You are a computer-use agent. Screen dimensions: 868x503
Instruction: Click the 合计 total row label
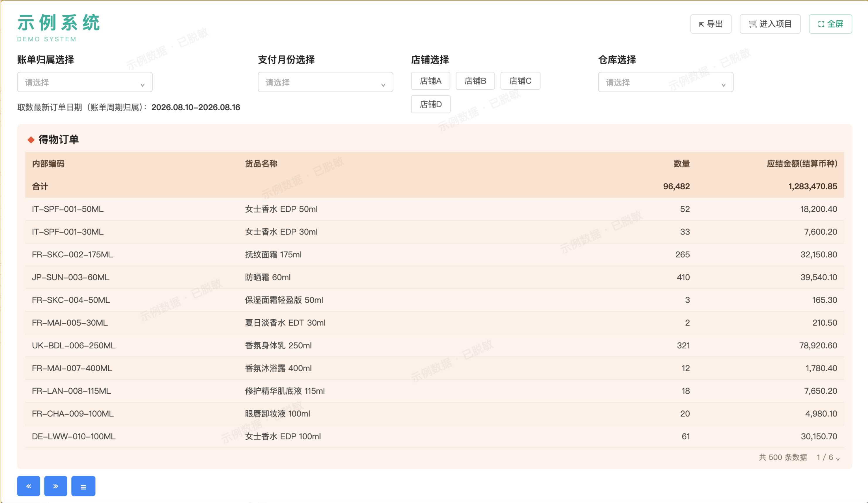40,186
